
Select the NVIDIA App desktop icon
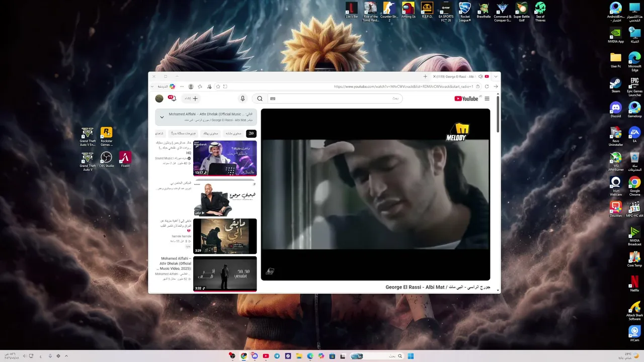[615, 35]
